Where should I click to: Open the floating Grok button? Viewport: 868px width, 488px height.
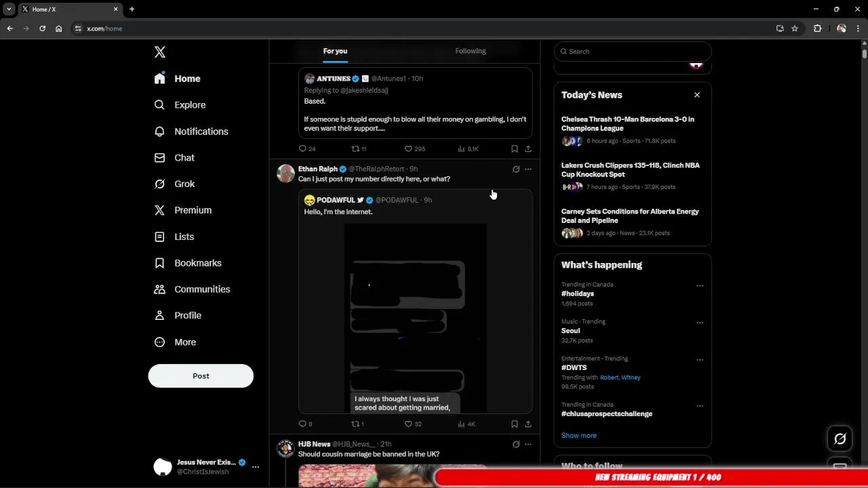tap(840, 439)
